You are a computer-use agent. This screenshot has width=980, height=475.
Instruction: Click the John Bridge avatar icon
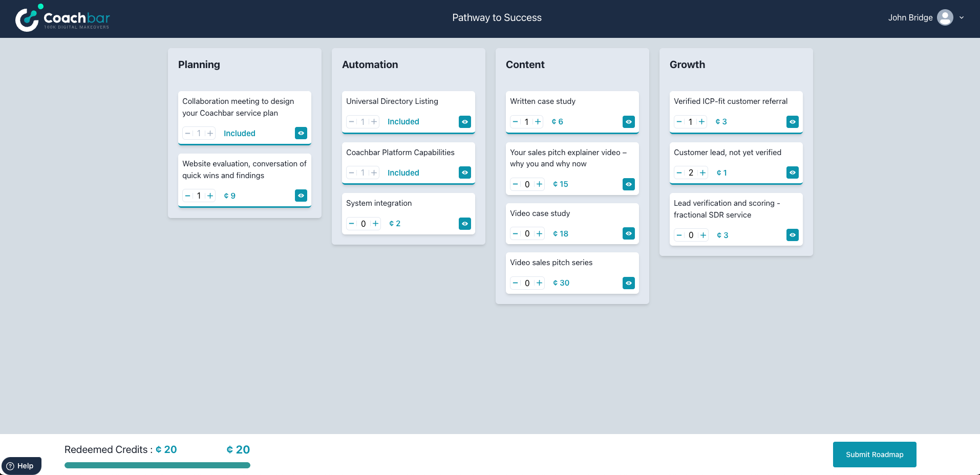(x=945, y=17)
